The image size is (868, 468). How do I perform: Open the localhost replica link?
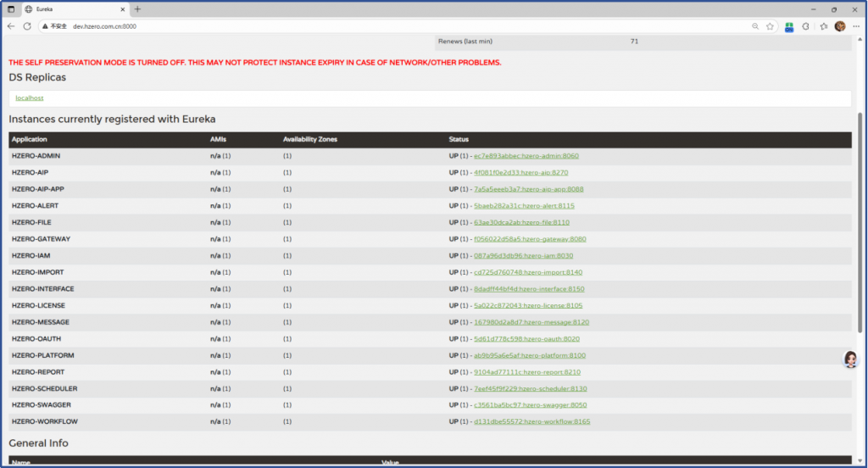(x=29, y=98)
